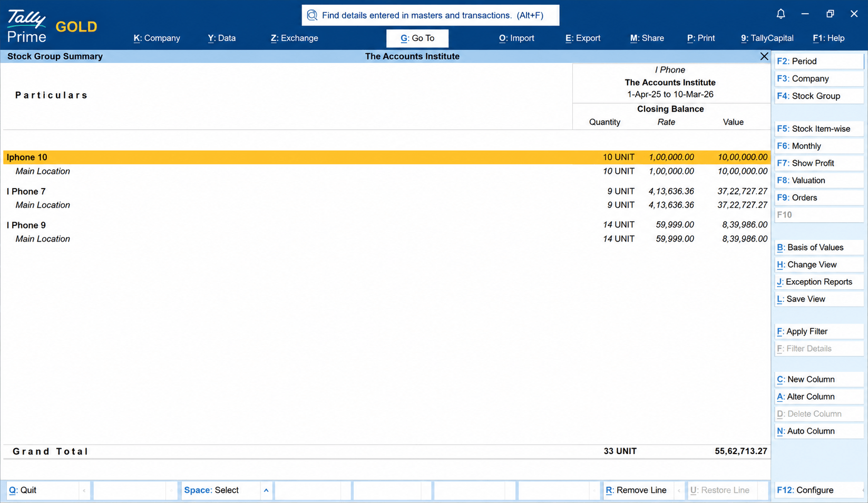Click the Find details search field
The width and height of the screenshot is (868, 503).
click(431, 15)
